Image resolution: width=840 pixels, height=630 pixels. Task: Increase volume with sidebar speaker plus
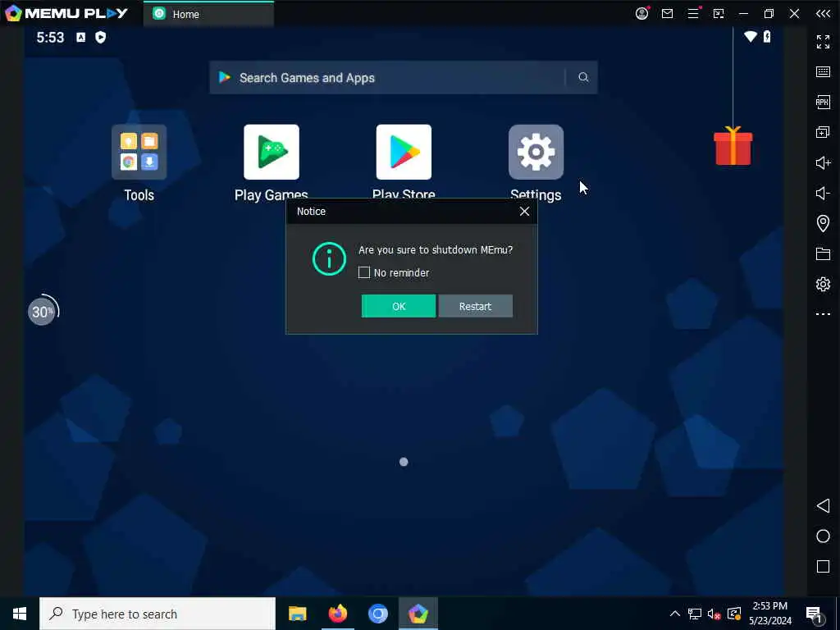click(823, 162)
